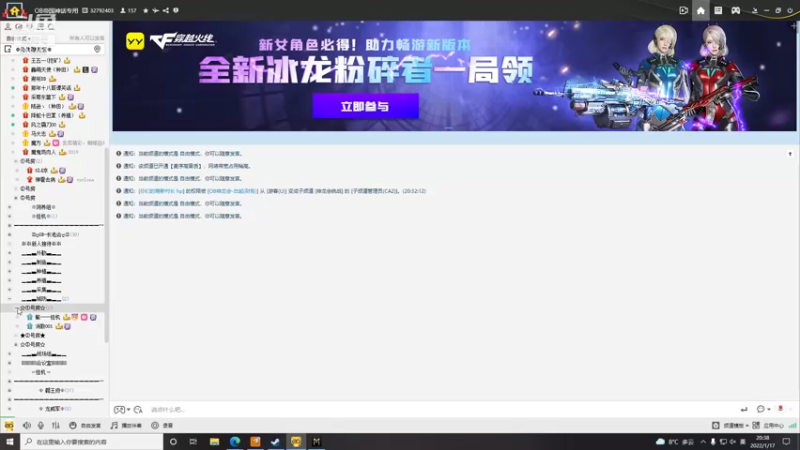Open the Windows Start menu
Image resolution: width=800 pixels, height=450 pixels.
[x=10, y=442]
